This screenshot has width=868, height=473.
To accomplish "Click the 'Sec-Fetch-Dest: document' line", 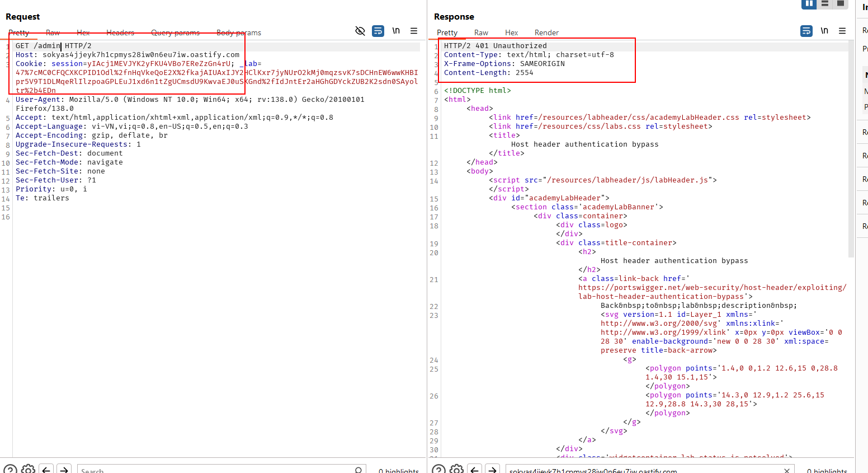I will pyautogui.click(x=69, y=153).
